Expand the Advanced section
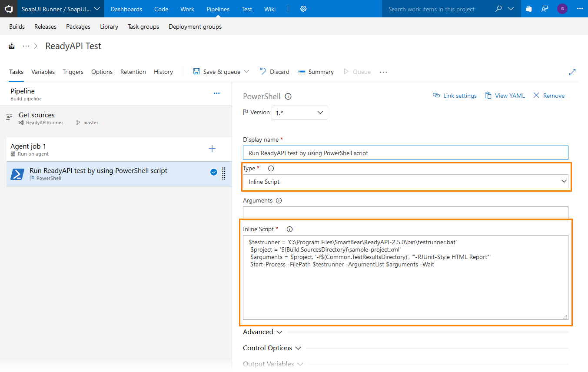The width and height of the screenshot is (588, 372). pyautogui.click(x=262, y=332)
